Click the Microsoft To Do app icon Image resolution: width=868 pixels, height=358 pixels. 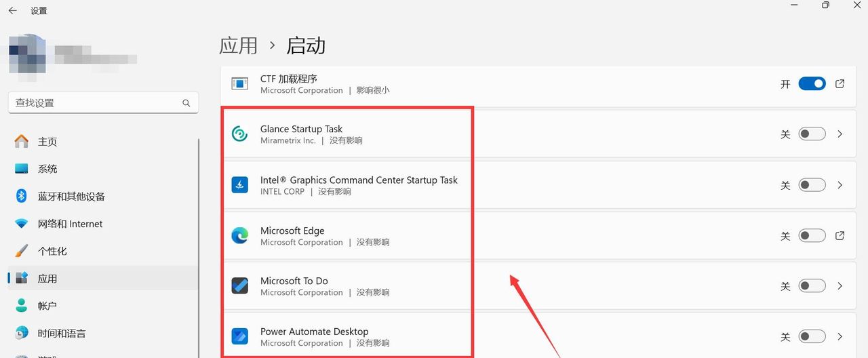(x=239, y=286)
